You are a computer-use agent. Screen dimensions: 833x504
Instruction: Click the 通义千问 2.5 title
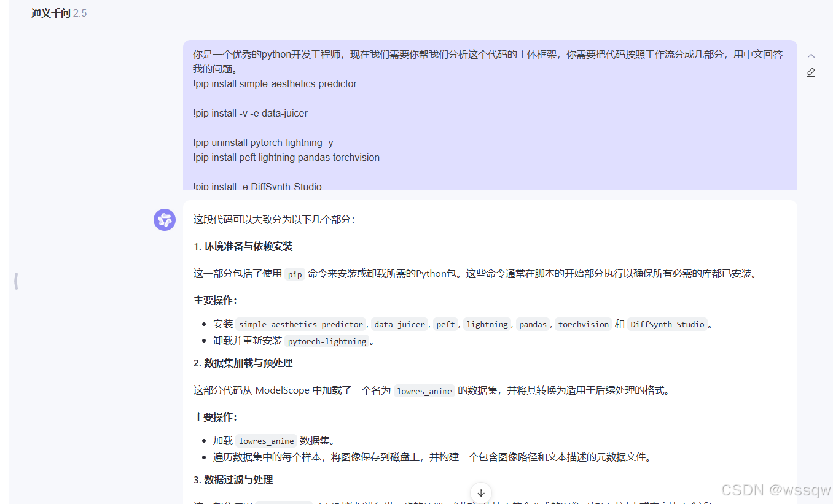pyautogui.click(x=59, y=13)
